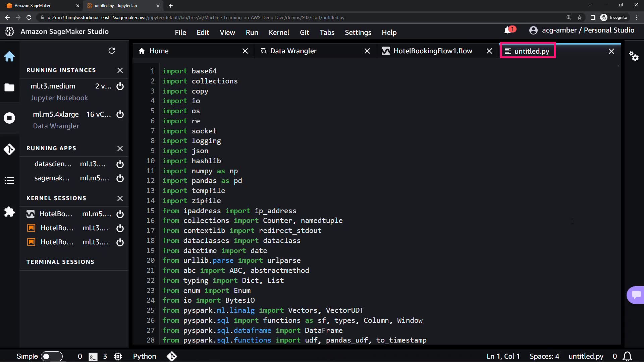Toggle the Simple interface mode switch

[51, 356]
